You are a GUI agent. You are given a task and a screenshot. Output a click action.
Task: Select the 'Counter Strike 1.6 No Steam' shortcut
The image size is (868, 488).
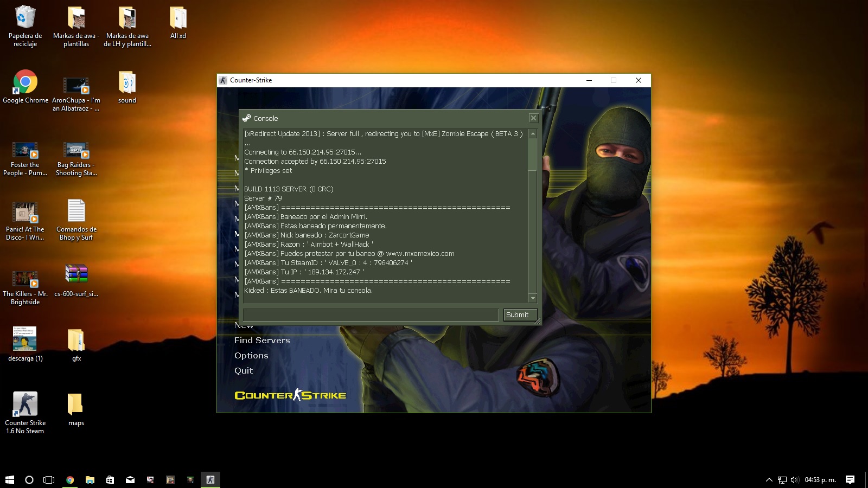(25, 412)
